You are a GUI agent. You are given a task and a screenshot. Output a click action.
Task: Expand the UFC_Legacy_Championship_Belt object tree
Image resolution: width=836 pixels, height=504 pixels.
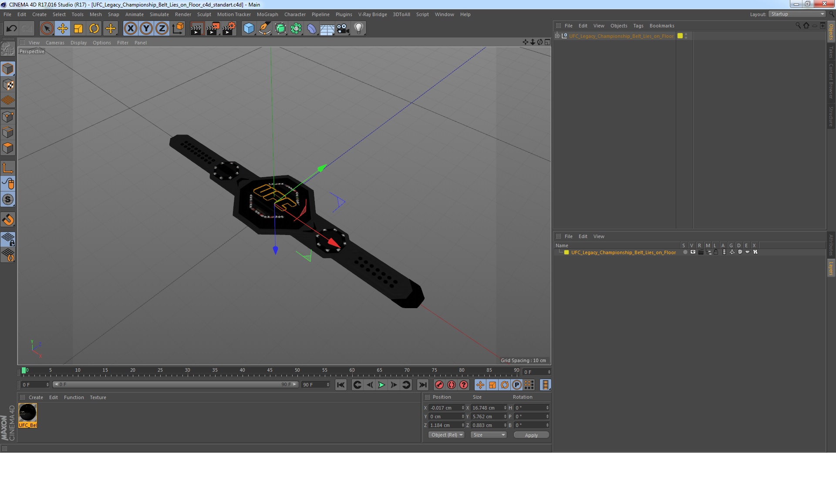[557, 36]
